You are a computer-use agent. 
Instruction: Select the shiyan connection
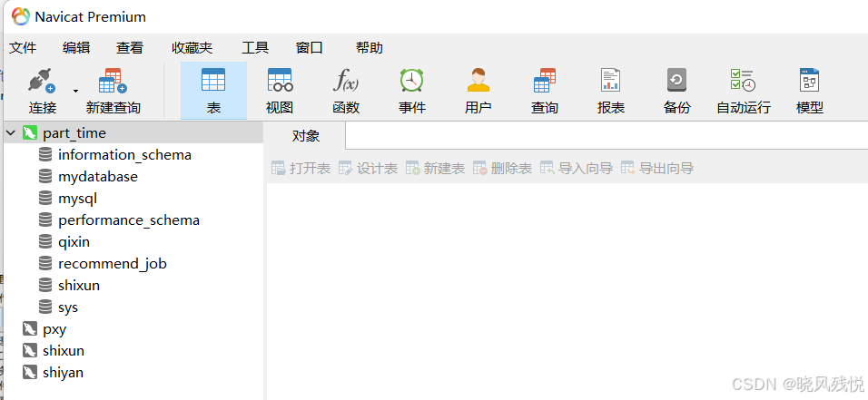[x=64, y=373]
